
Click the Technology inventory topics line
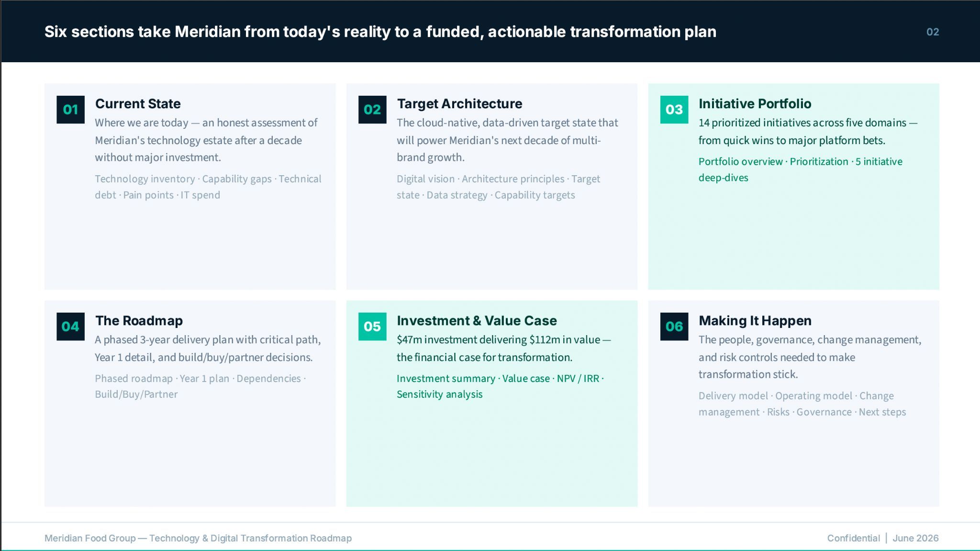pyautogui.click(x=208, y=187)
